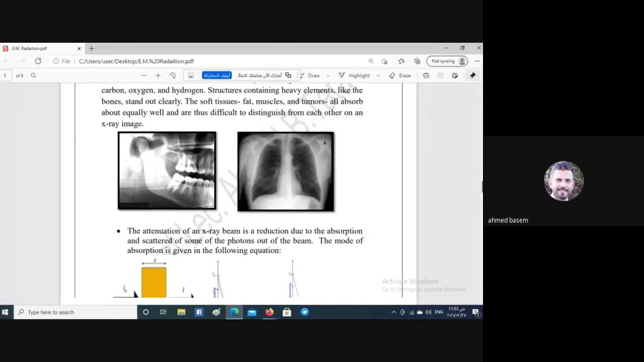Open the Windows Start menu
The width and height of the screenshot is (644, 362).
point(5,312)
